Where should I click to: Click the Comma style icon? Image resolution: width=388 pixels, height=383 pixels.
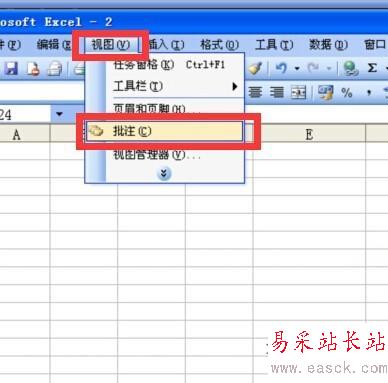(369, 92)
